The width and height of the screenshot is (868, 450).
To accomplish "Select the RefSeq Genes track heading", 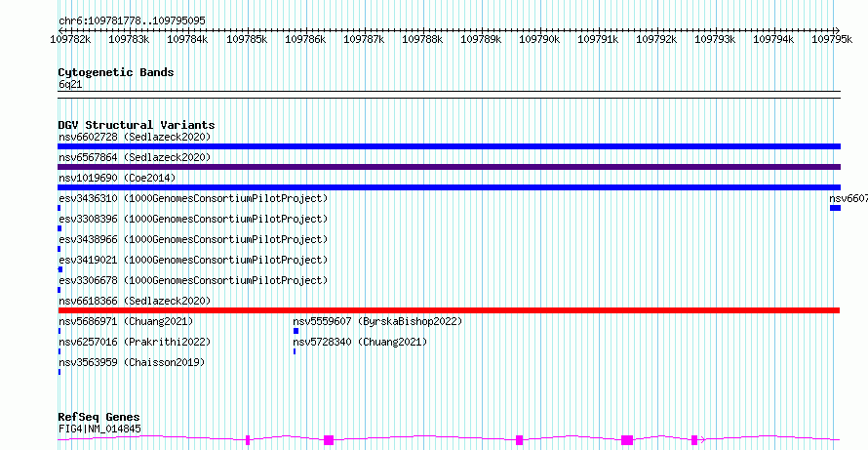I will (99, 418).
